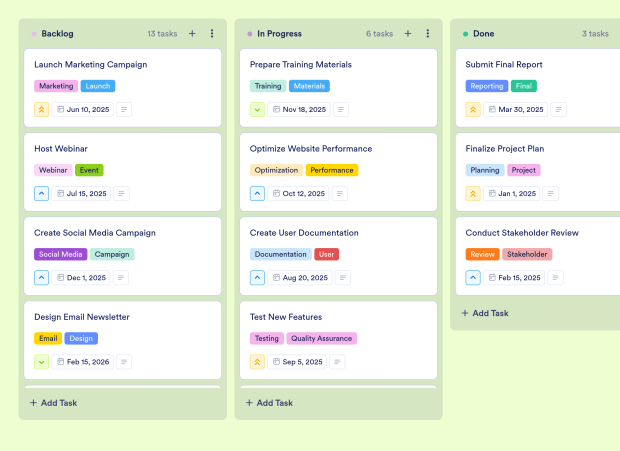Click the Quality Assurance tag
620x451 pixels.
[321, 339]
